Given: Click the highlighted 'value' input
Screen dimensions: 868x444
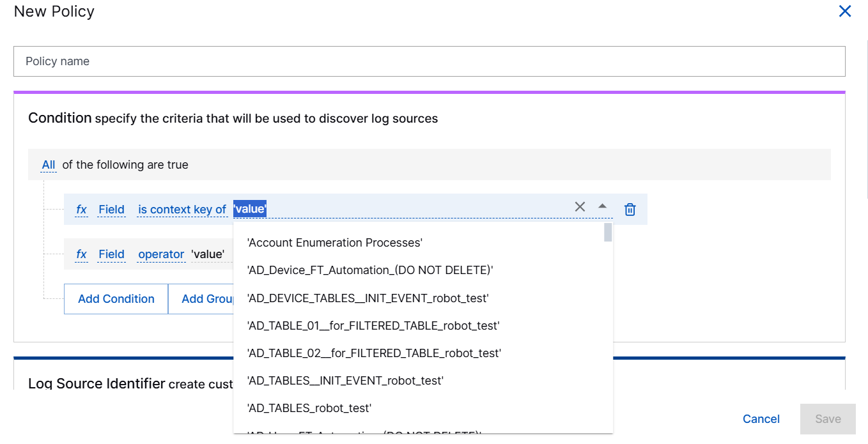Looking at the screenshot, I should point(250,209).
